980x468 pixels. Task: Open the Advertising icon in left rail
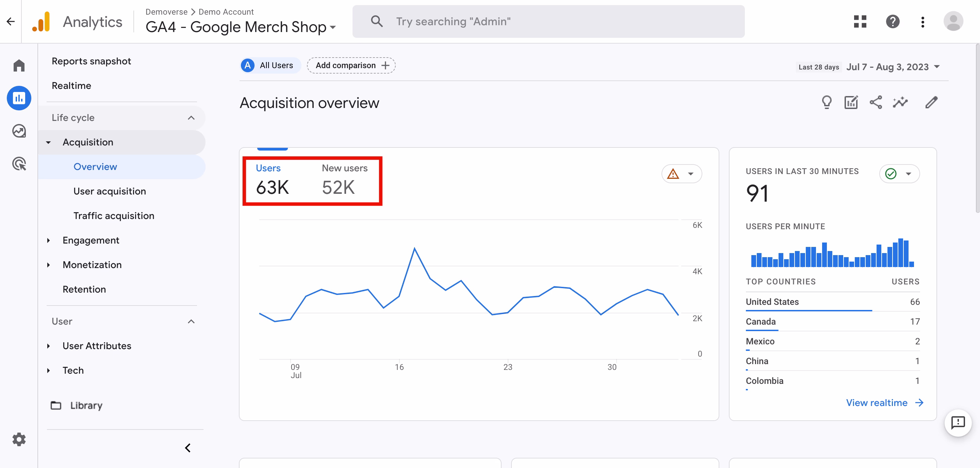(x=19, y=164)
